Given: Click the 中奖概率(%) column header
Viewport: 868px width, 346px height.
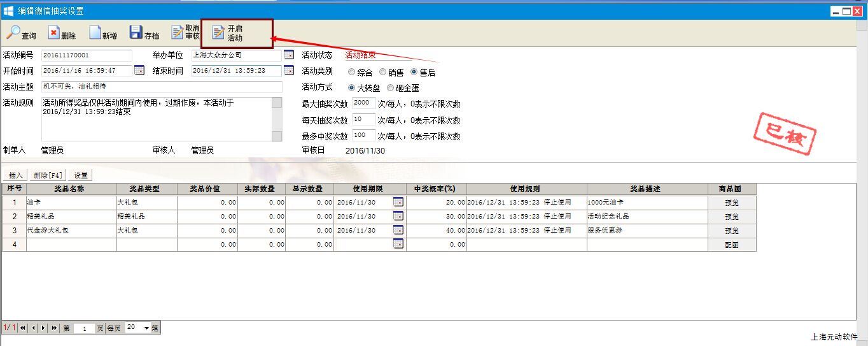Looking at the screenshot, I should [x=435, y=189].
